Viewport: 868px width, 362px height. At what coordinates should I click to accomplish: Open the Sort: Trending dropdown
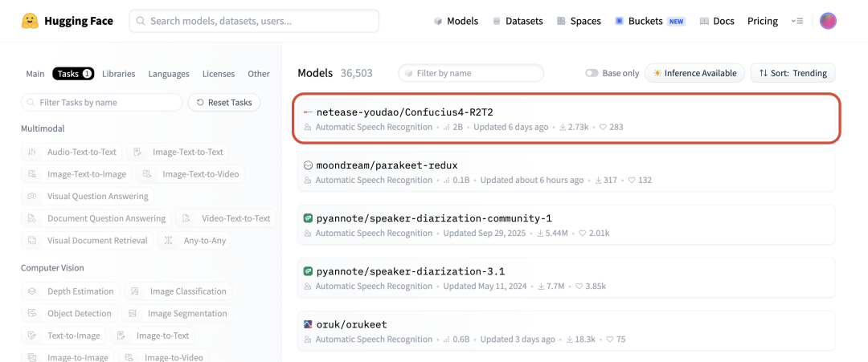(x=792, y=73)
